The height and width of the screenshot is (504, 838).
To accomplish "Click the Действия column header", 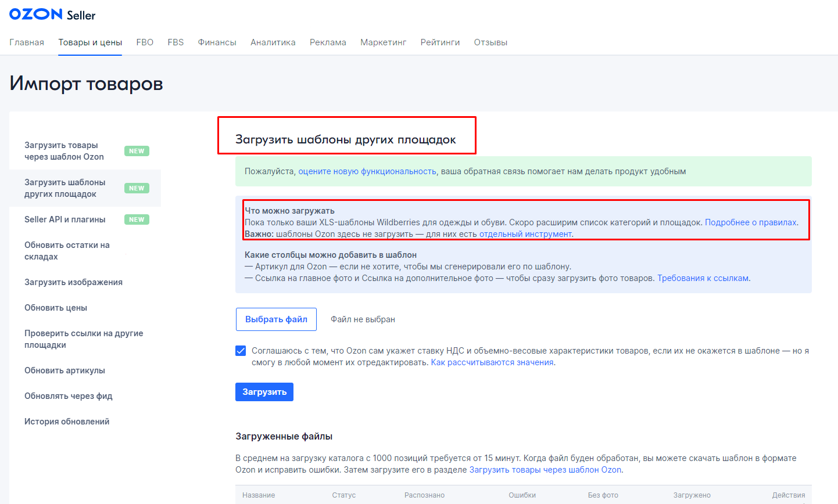I will click(789, 495).
